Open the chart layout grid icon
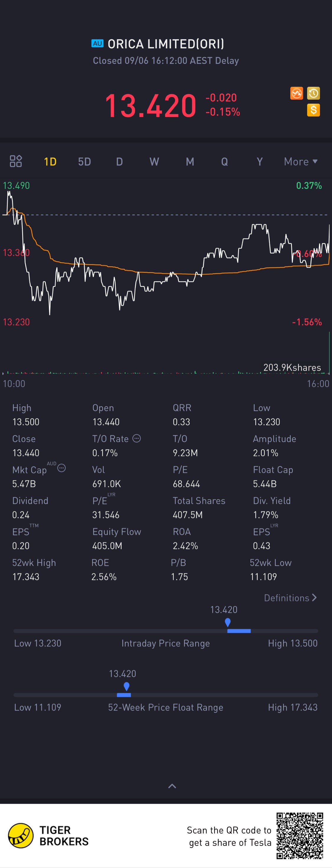This screenshot has width=332, height=868. pyautogui.click(x=16, y=161)
